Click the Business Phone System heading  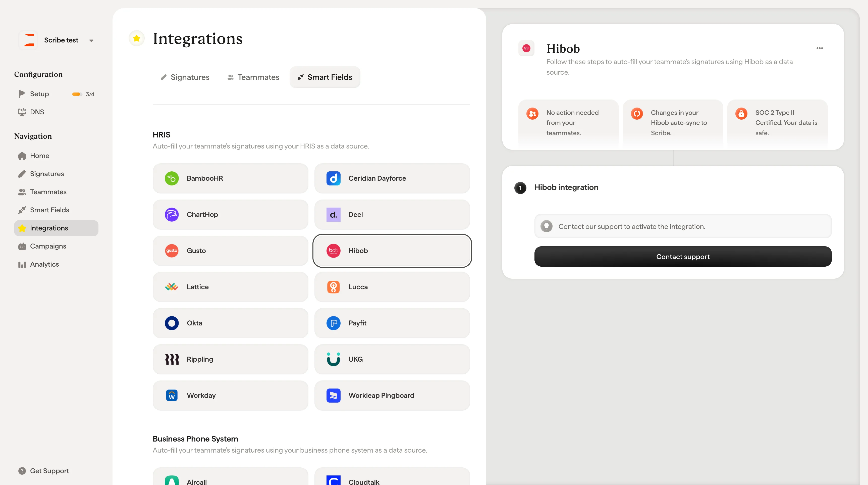click(195, 439)
